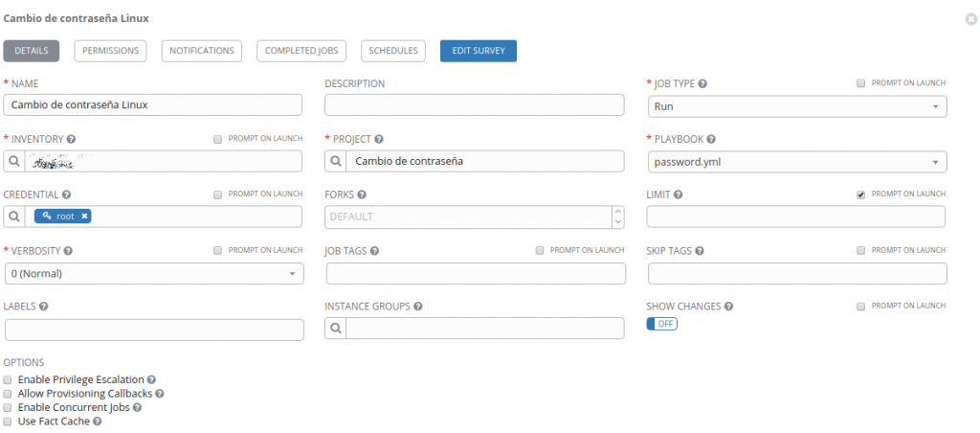This screenshot has height=433, width=980.
Task: Open help for Enable Privilege Escalation
Action: tap(151, 379)
